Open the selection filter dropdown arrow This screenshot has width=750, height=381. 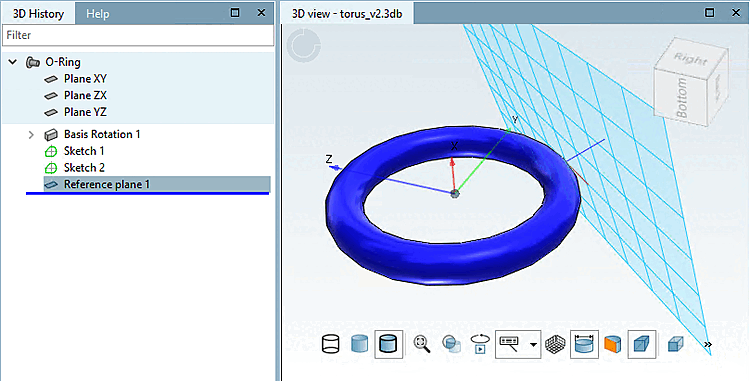[x=533, y=344]
